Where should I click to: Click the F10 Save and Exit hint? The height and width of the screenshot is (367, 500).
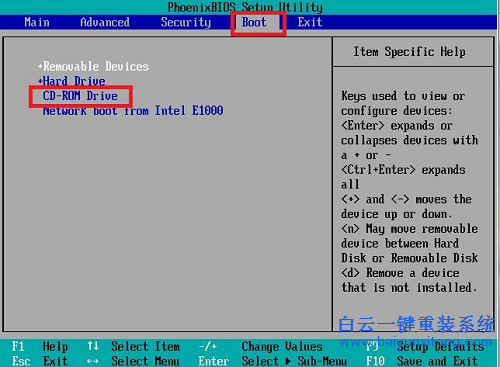(x=421, y=361)
